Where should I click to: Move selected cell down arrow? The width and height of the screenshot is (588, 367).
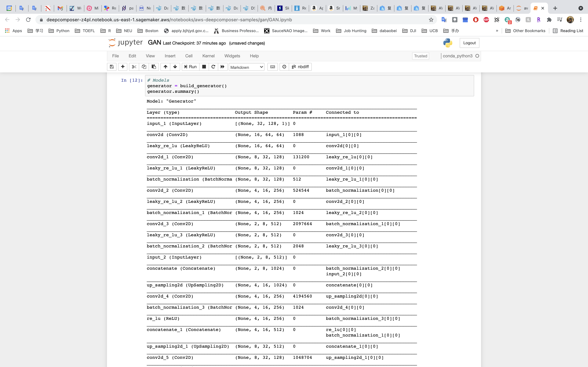[175, 67]
